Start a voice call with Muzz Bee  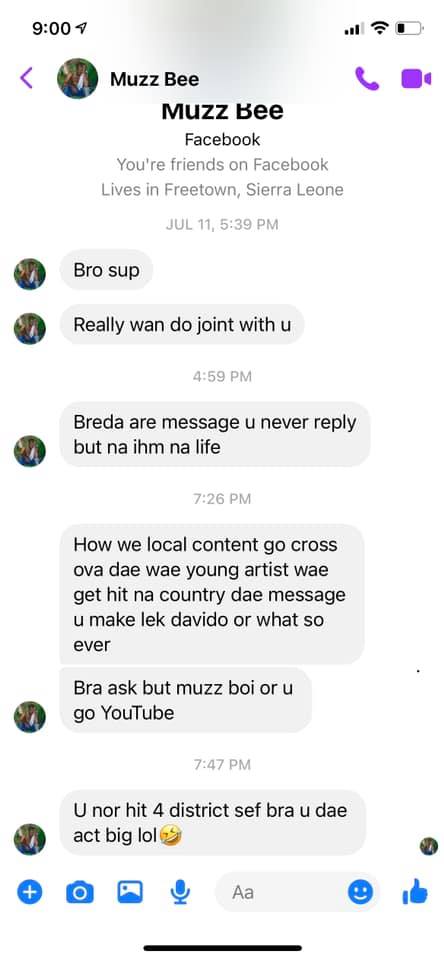(x=367, y=78)
